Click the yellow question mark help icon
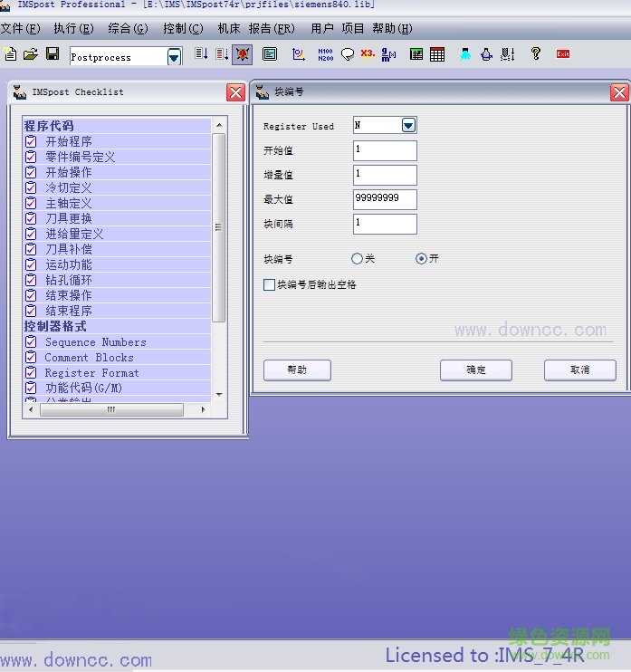The width and height of the screenshot is (631, 672). pos(536,54)
